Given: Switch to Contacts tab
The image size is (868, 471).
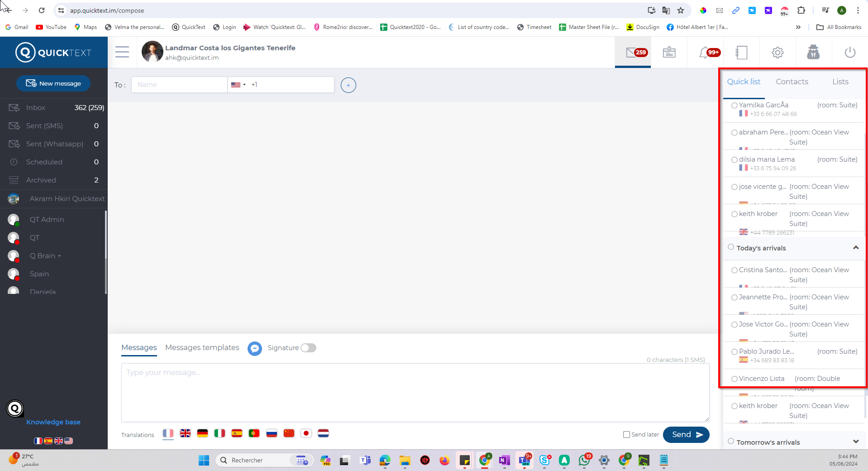Looking at the screenshot, I should 792,82.
